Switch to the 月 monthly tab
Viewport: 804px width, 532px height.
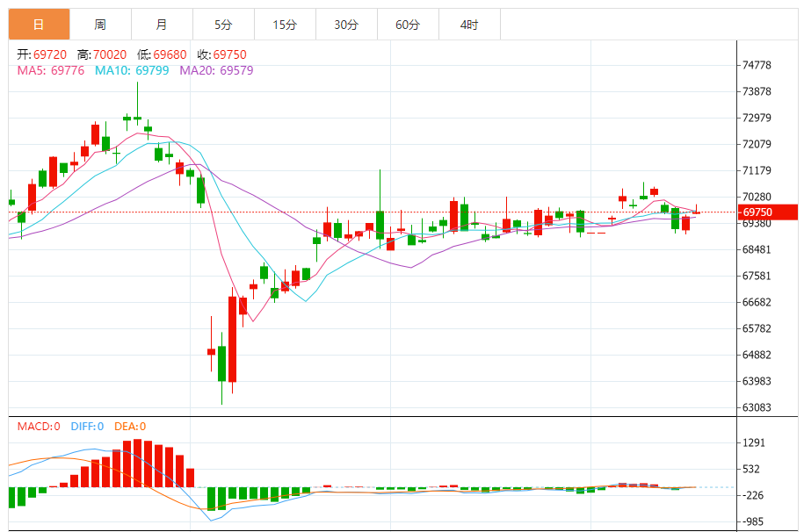[x=162, y=24]
